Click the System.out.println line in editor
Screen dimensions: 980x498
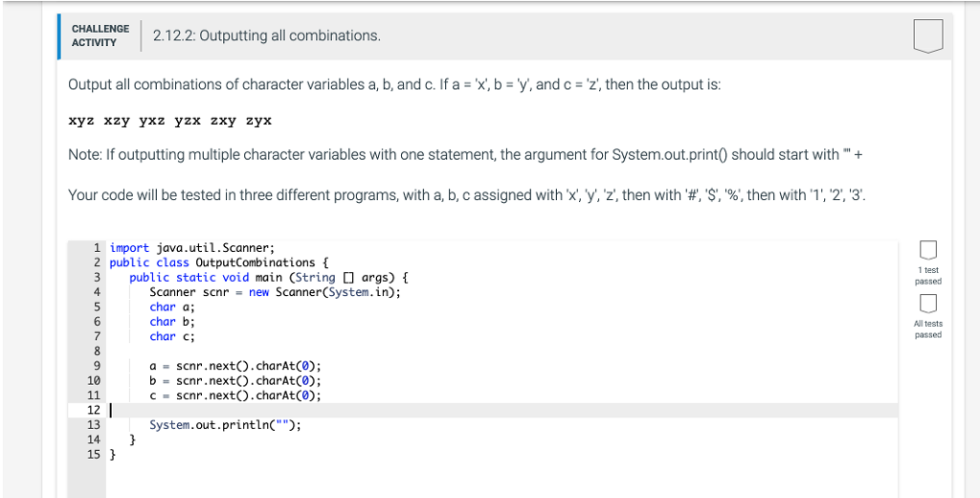225,425
